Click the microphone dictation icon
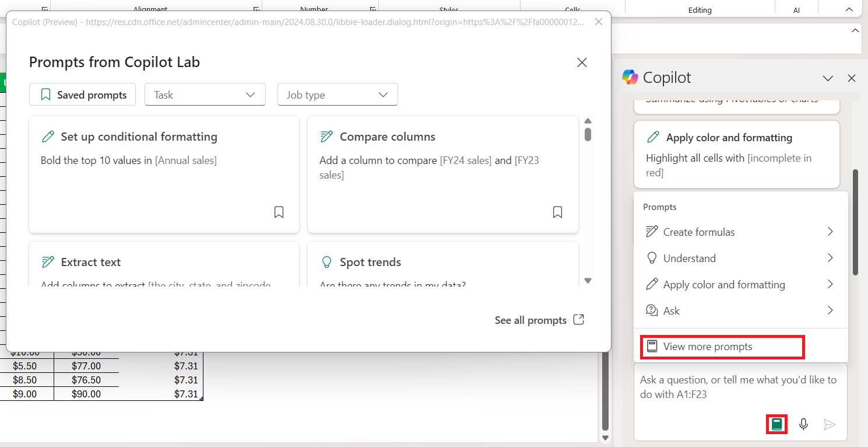Image resolution: width=868 pixels, height=447 pixels. [803, 424]
